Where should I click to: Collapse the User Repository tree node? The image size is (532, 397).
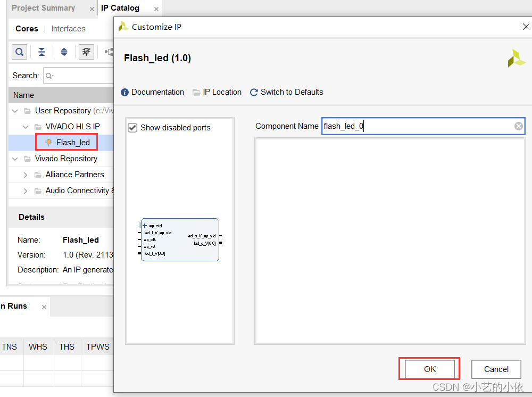coord(15,111)
